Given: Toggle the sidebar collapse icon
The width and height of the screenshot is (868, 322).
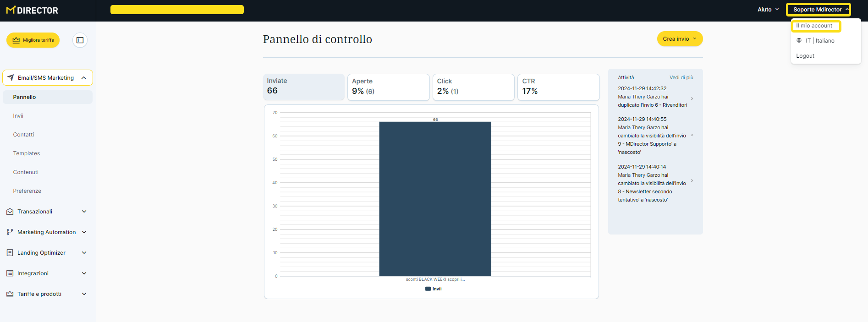Looking at the screenshot, I should click(80, 40).
